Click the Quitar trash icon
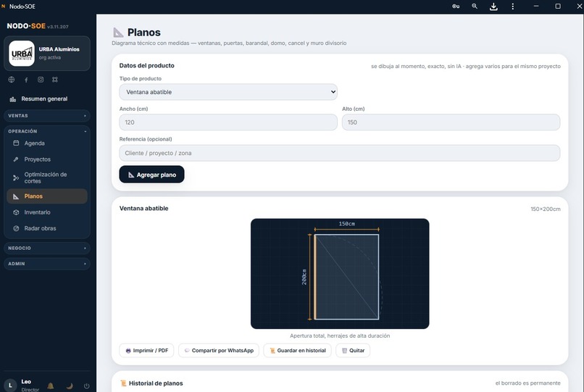 tap(344, 351)
